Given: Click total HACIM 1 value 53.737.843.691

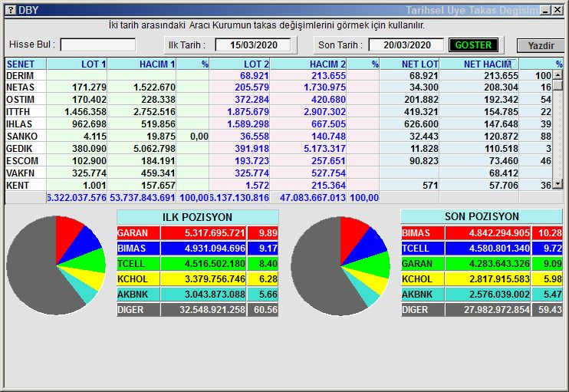Looking at the screenshot, I should point(143,198).
